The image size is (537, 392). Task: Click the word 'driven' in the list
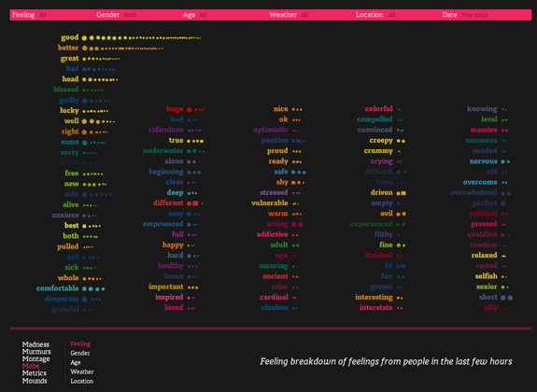tap(382, 192)
